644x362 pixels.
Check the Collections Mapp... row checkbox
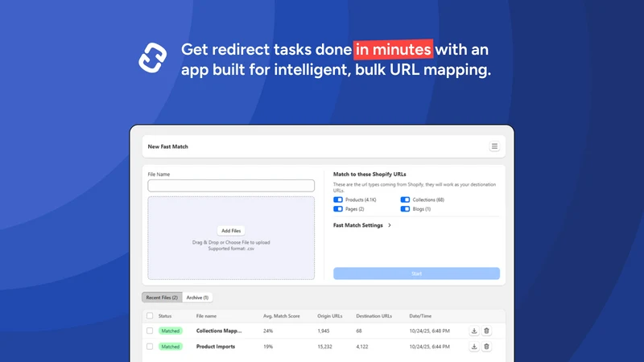150,331
